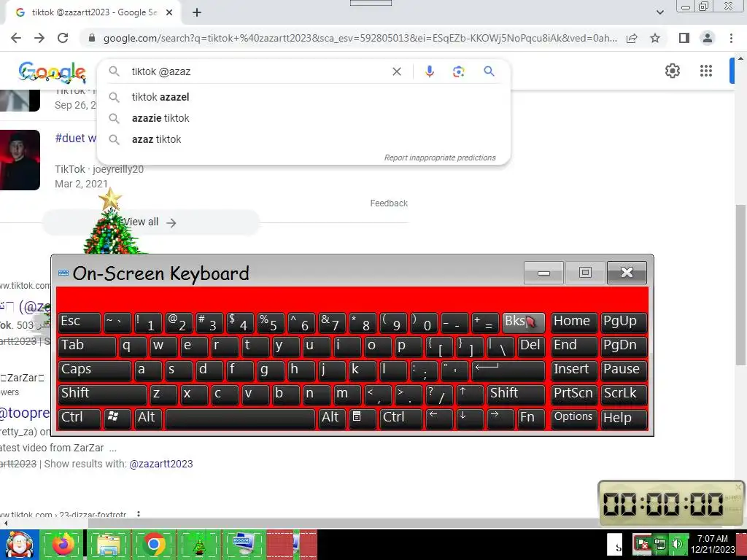Screen dimensions: 747x560
Task: Select the 'azazie tiktok' suggestion
Action: (303, 118)
